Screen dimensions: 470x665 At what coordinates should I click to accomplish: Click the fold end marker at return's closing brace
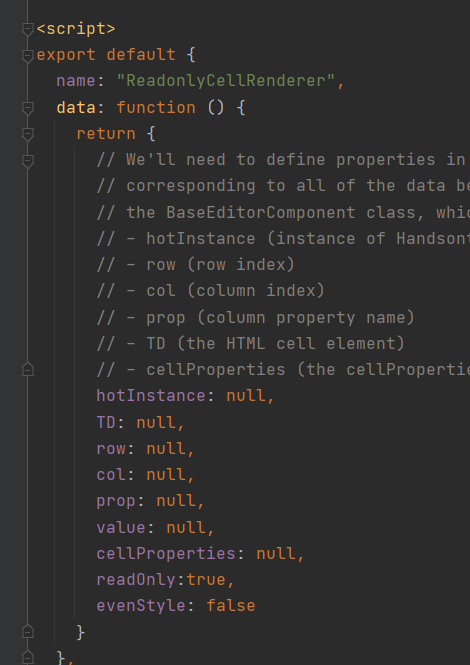(28, 632)
